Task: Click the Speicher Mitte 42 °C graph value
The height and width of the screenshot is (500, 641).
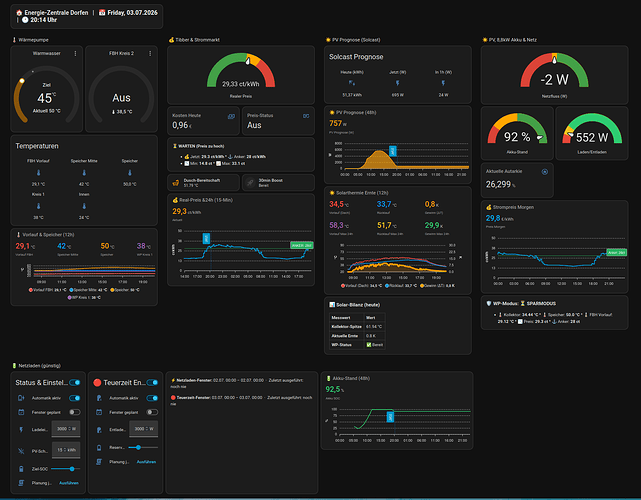Action: click(x=64, y=246)
